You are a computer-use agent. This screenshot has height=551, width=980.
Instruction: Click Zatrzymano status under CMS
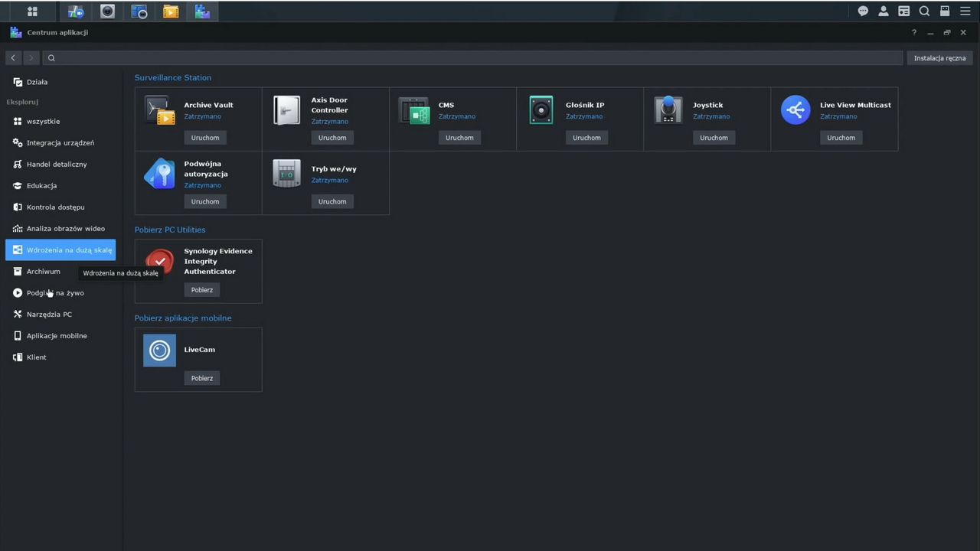tap(457, 116)
